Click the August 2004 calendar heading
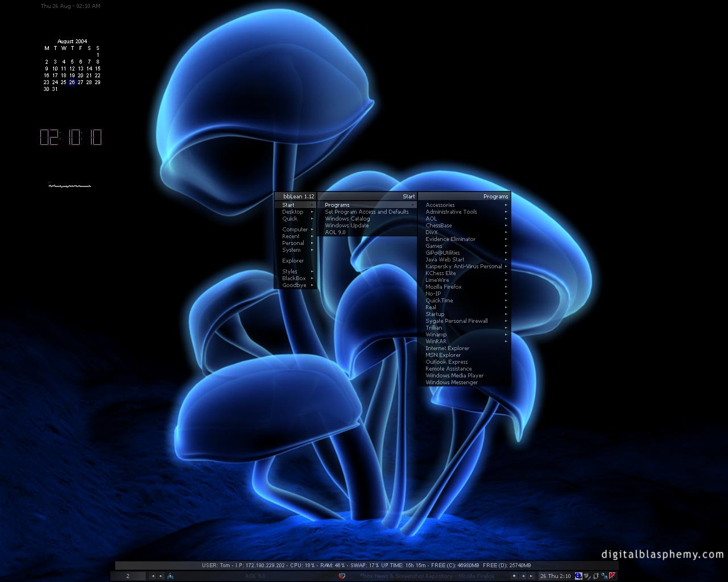Image resolution: width=728 pixels, height=582 pixels. point(72,41)
